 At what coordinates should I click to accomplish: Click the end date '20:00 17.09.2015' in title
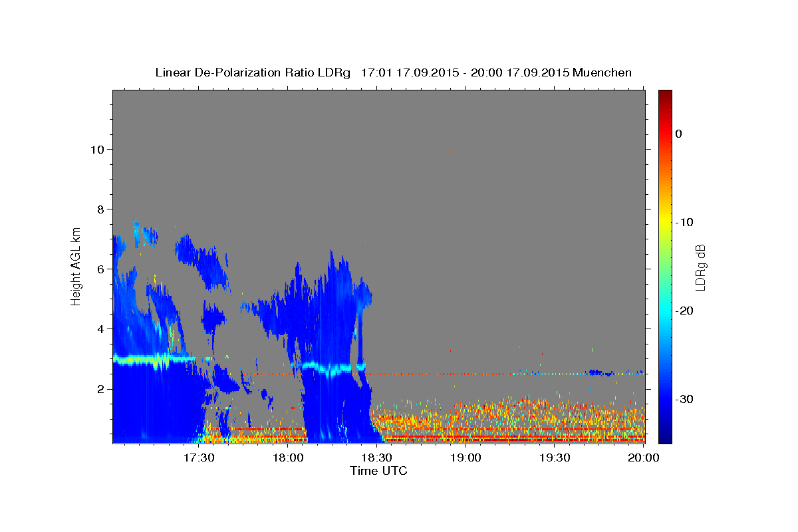click(520, 72)
